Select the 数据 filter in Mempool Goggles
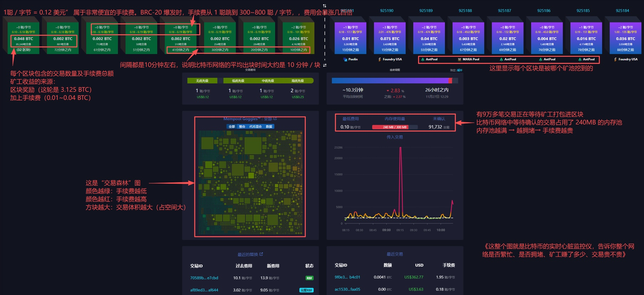This screenshot has width=644, height=295. click(269, 126)
